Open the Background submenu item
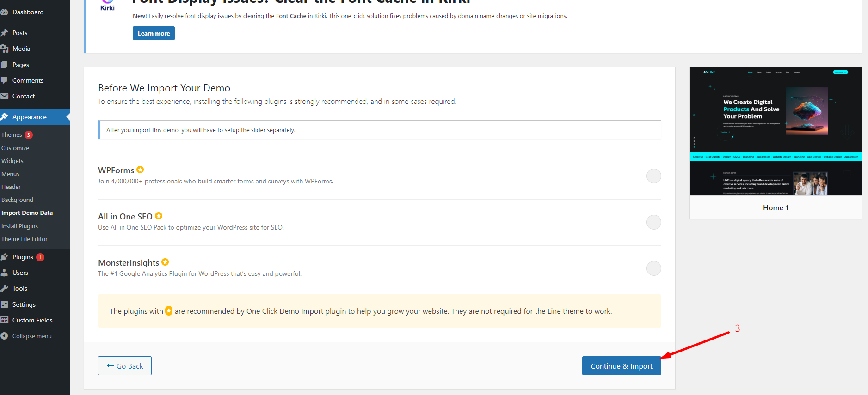Screen dimensions: 868x395 [17, 200]
